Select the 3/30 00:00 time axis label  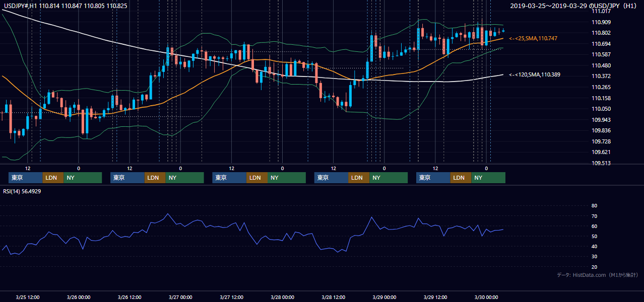[486, 297]
